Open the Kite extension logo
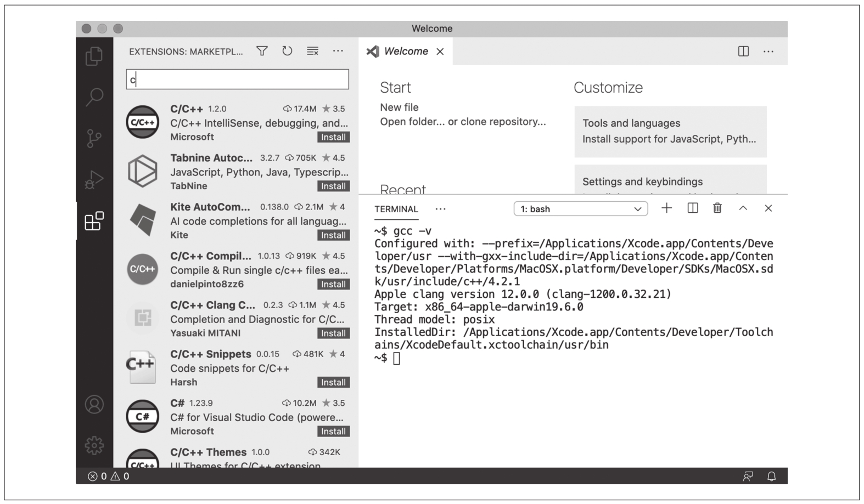864x504 pixels. point(143,220)
